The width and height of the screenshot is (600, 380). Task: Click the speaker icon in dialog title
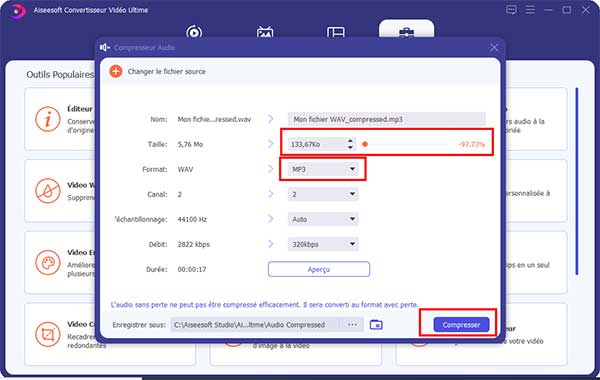click(x=105, y=47)
